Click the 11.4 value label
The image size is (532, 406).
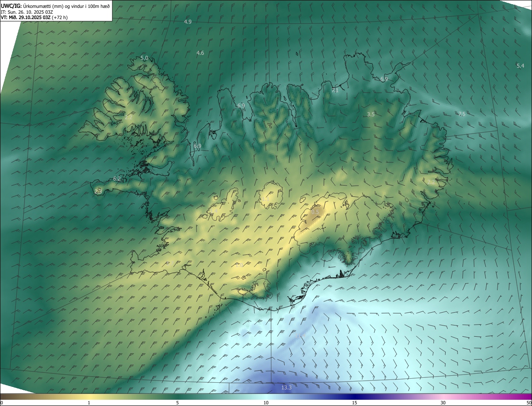(300, 335)
